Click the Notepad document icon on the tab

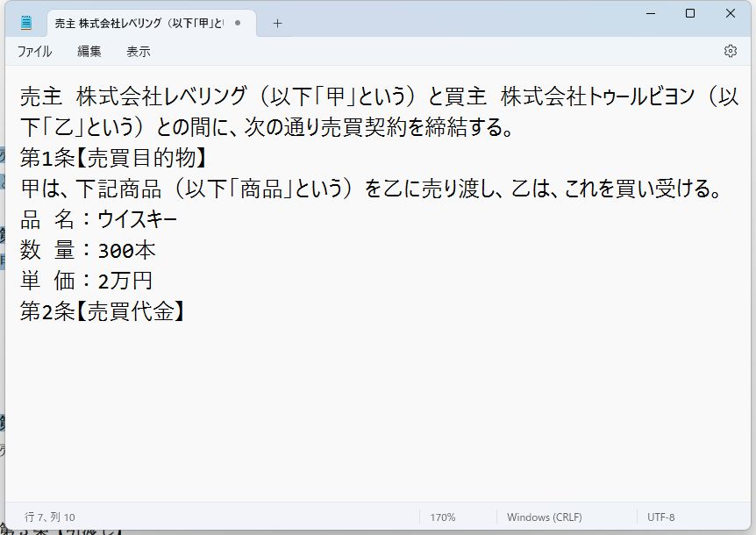click(25, 21)
